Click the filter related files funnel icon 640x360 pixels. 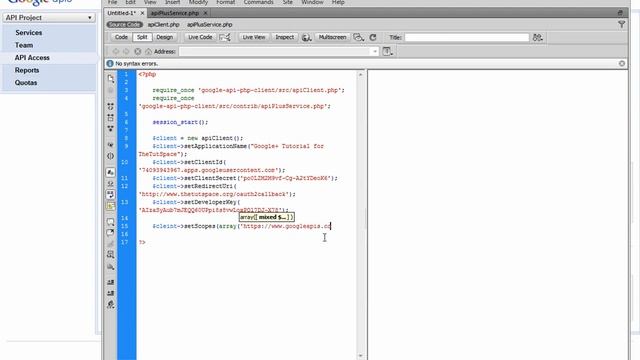click(x=622, y=24)
